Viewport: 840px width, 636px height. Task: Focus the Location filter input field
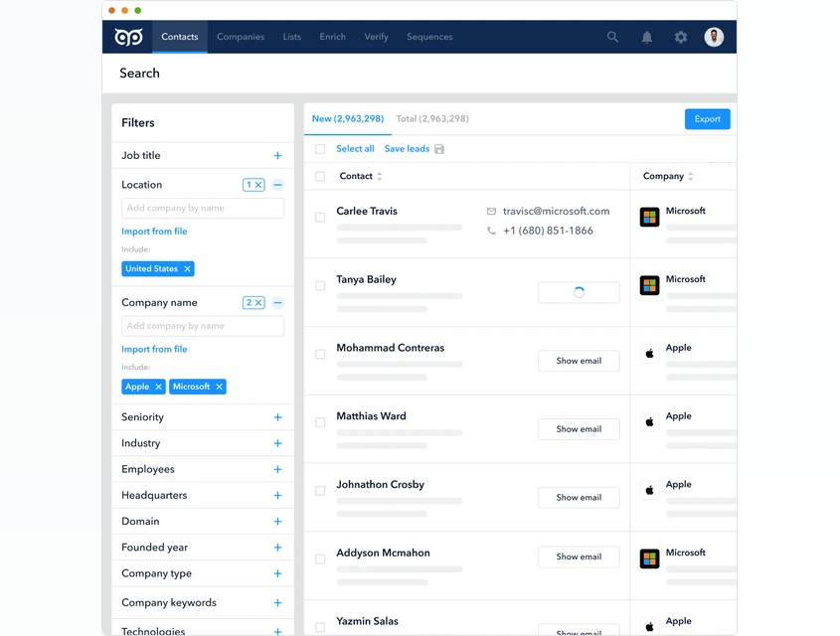[203, 209]
